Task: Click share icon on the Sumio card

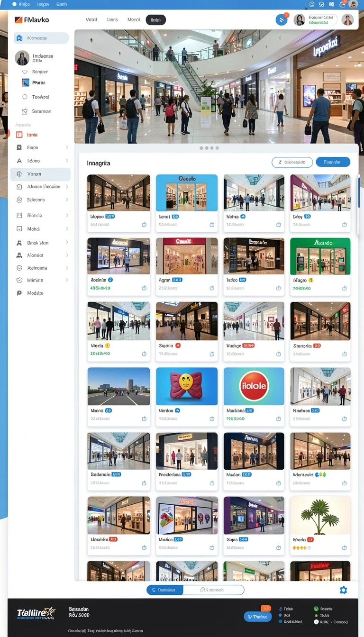Action: [x=211, y=354]
